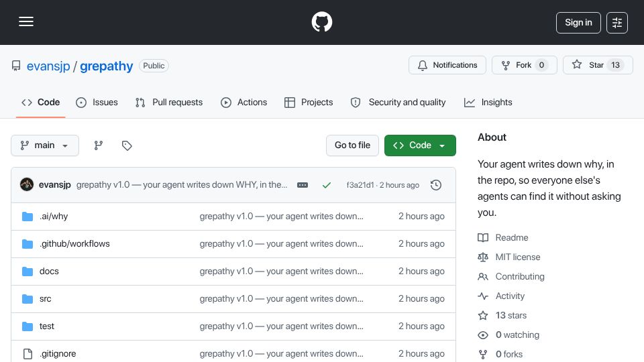Open the .ai/why folder
The height and width of the screenshot is (362, 644).
click(x=54, y=217)
